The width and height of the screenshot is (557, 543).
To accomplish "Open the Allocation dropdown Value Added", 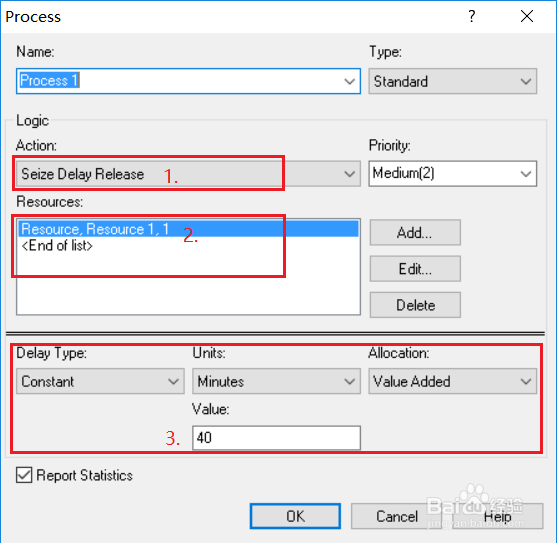I will (453, 381).
